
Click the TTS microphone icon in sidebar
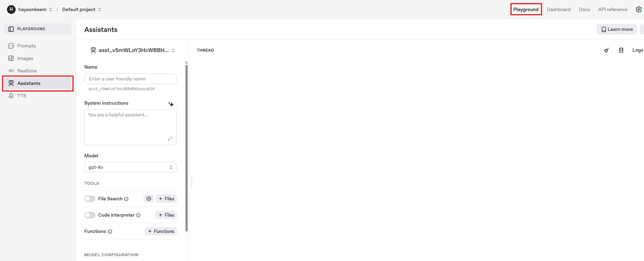pos(11,96)
